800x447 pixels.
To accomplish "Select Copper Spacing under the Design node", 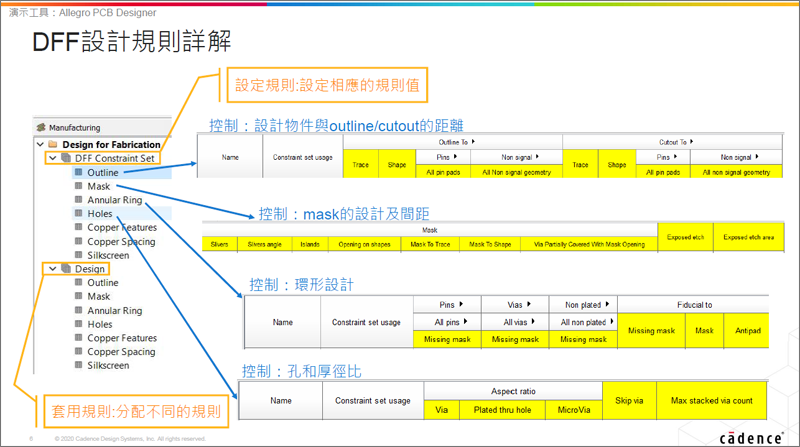I will pos(121,352).
